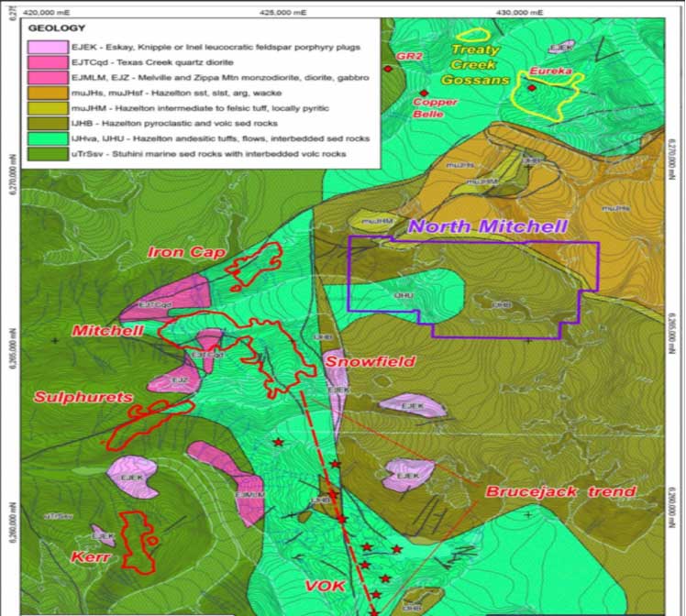Click the Eureka red diamond marker
The image size is (686, 616).
tap(531, 88)
